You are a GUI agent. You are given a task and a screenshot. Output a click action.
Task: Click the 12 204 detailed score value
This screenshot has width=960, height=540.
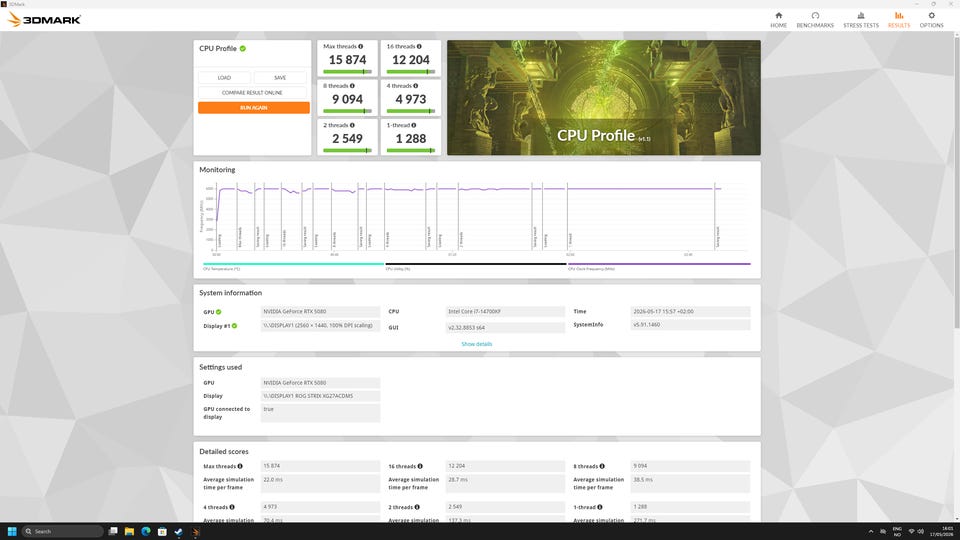point(505,466)
